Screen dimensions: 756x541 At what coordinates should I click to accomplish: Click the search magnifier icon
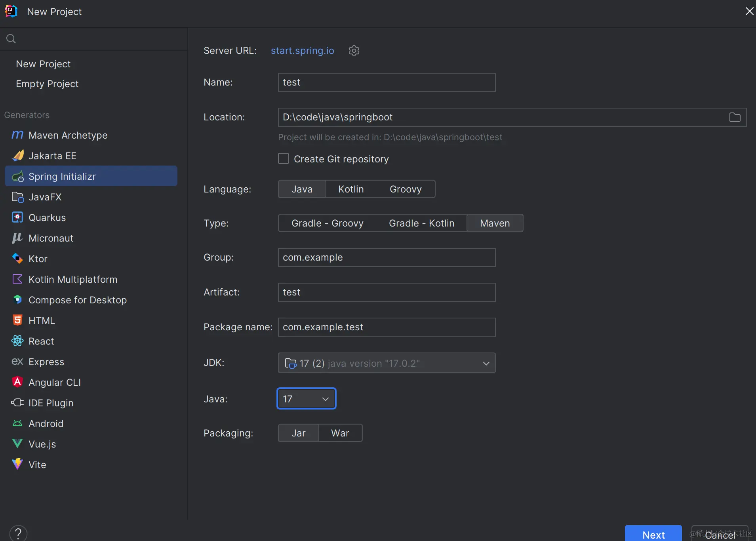(11, 39)
